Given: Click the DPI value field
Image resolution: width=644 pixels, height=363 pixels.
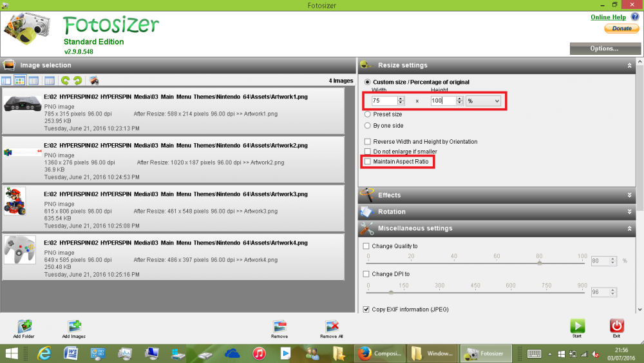Looking at the screenshot, I should [600, 292].
